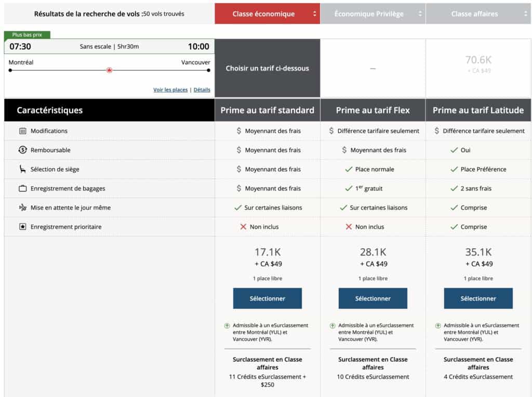
Task: Click the Modifications calendar icon
Action: 22,131
